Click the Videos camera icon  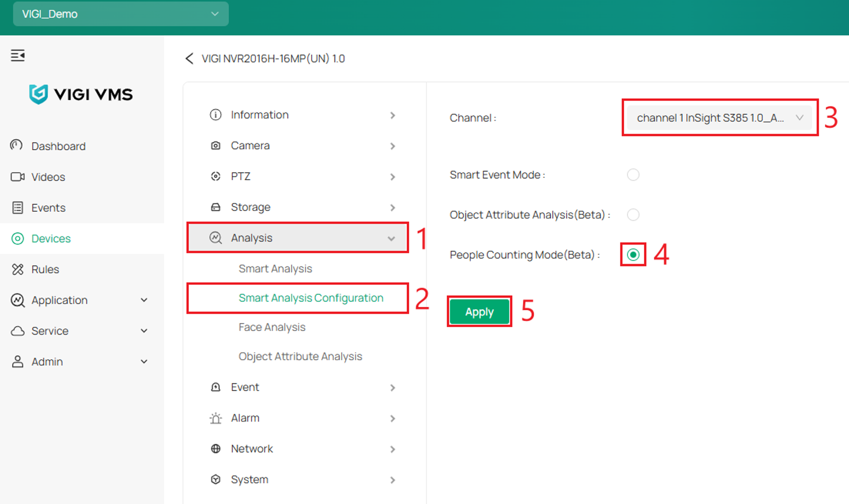[x=18, y=177]
